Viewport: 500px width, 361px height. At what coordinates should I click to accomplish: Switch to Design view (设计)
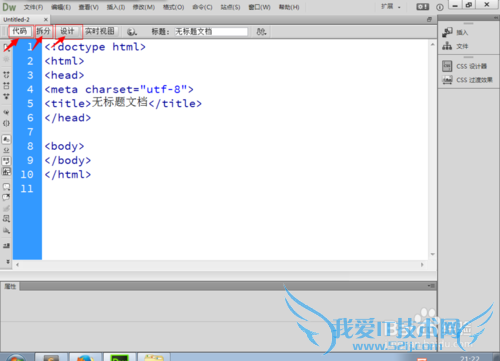coord(67,31)
